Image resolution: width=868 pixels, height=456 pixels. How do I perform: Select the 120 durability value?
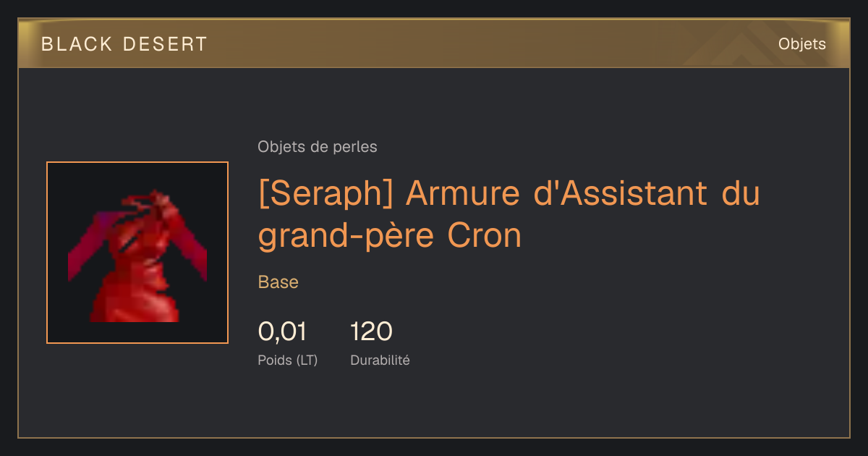tap(371, 332)
